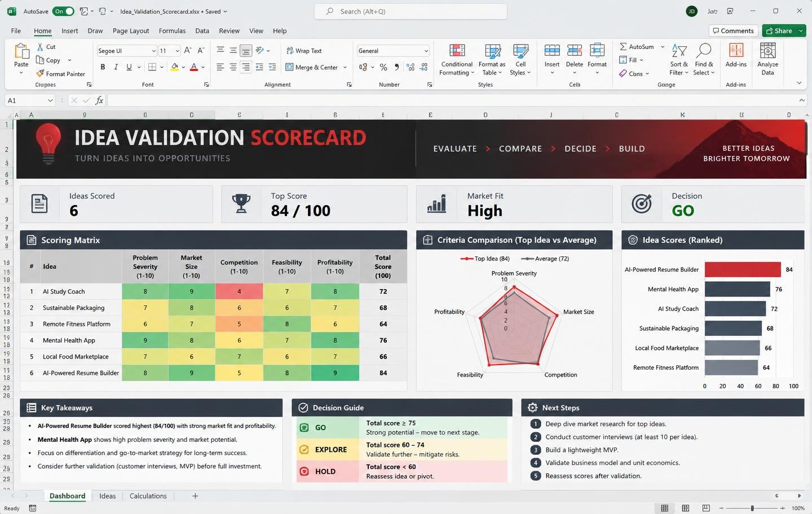Click Analyze Data
Viewport: 812px width, 514px height.
(x=767, y=60)
